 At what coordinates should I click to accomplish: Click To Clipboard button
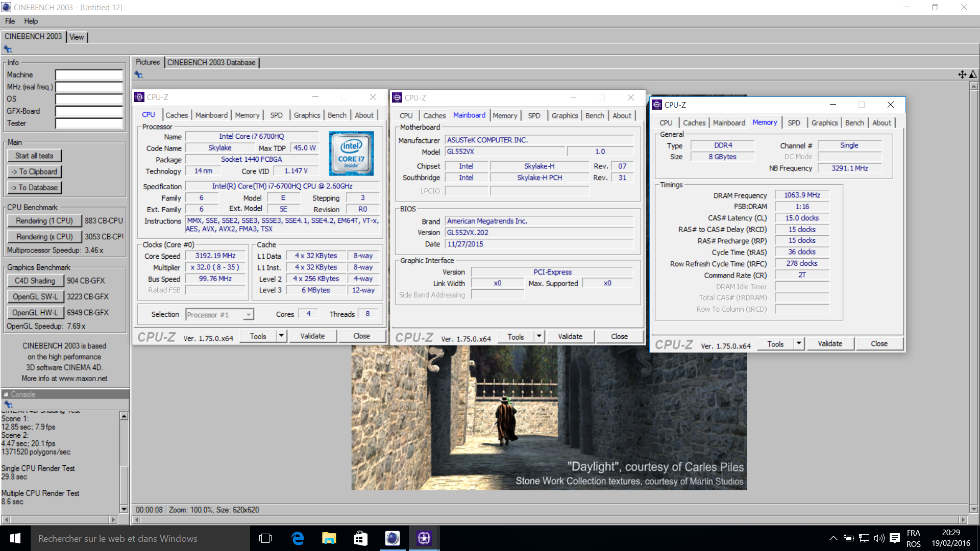click(x=34, y=171)
